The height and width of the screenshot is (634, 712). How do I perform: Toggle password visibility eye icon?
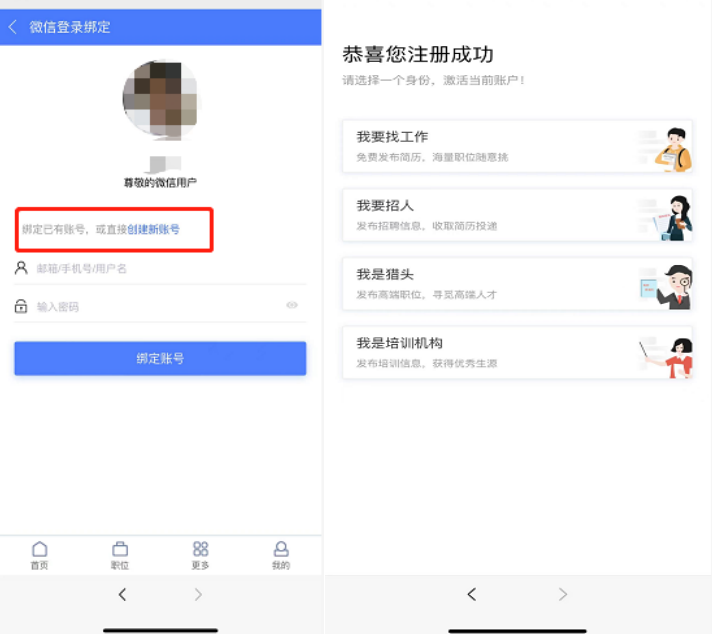[x=292, y=306]
